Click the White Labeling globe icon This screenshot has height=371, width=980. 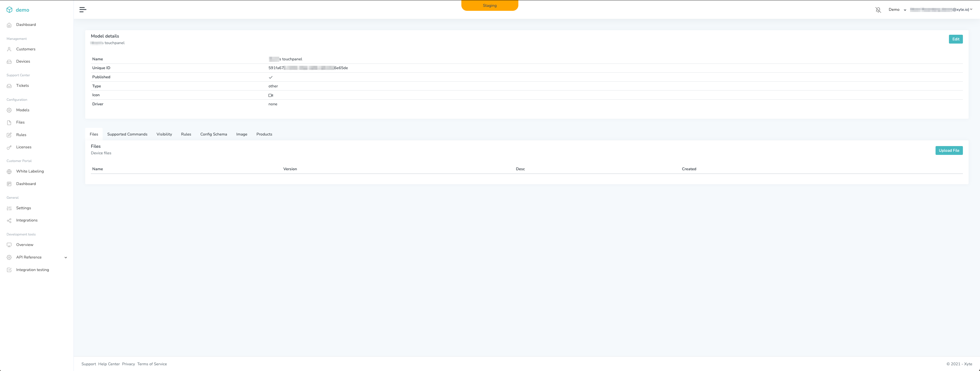(x=9, y=172)
